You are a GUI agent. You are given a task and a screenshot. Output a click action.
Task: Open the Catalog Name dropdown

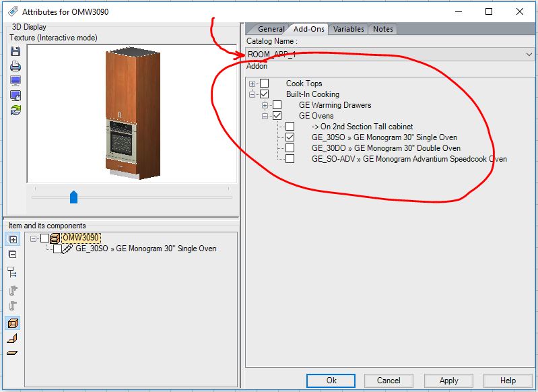click(x=529, y=55)
